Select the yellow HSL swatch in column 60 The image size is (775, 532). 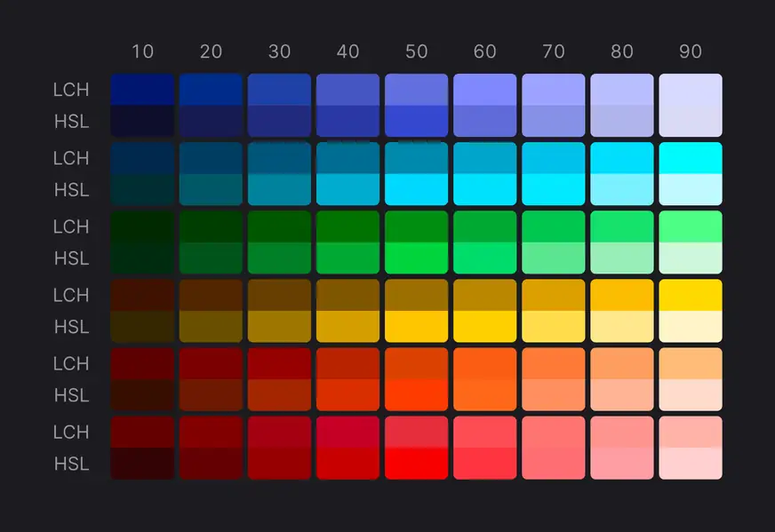pos(485,327)
